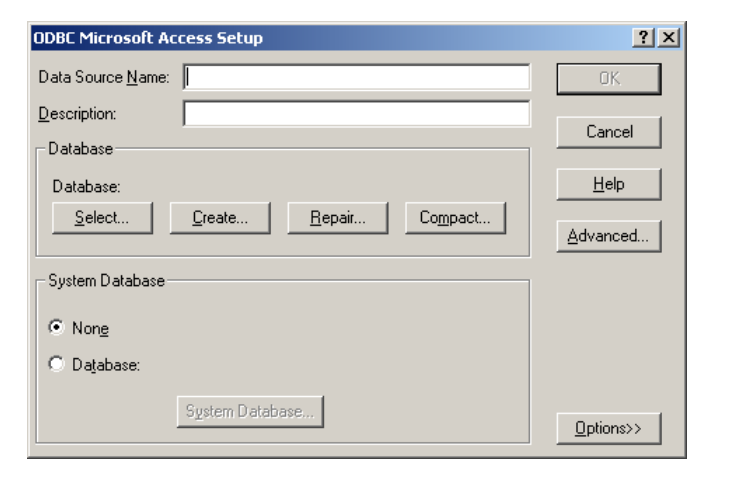Cancel the ODBC Access setup dialog
This screenshot has width=732, height=495.
pyautogui.click(x=609, y=132)
